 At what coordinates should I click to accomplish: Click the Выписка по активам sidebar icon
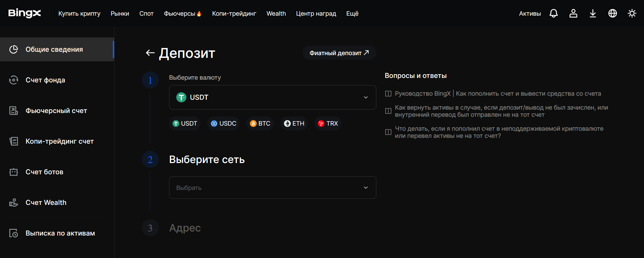pyautogui.click(x=14, y=233)
